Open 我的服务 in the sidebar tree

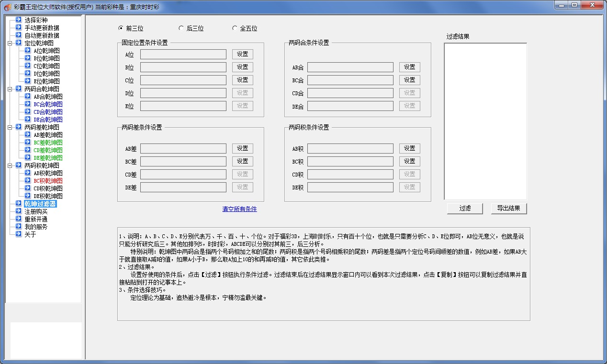point(36,227)
